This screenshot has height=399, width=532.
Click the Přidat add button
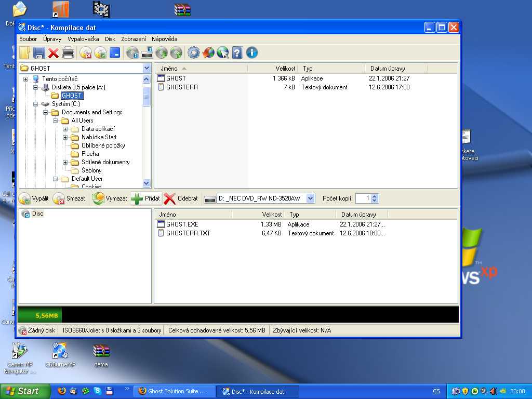(145, 198)
